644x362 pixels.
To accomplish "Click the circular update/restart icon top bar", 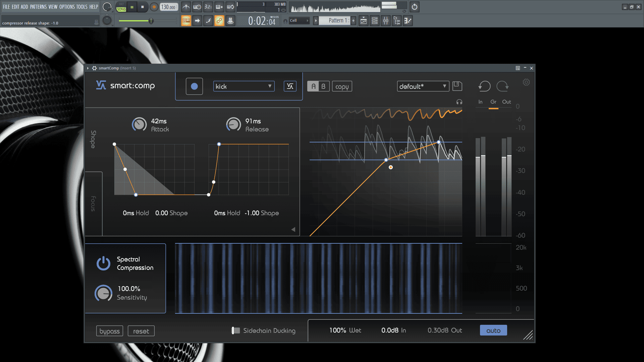I will [x=415, y=7].
